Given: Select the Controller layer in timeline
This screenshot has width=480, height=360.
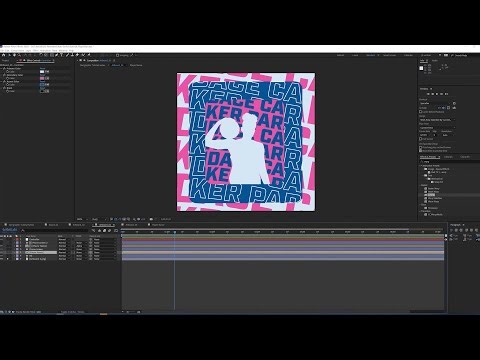Looking at the screenshot, I should tap(34, 239).
